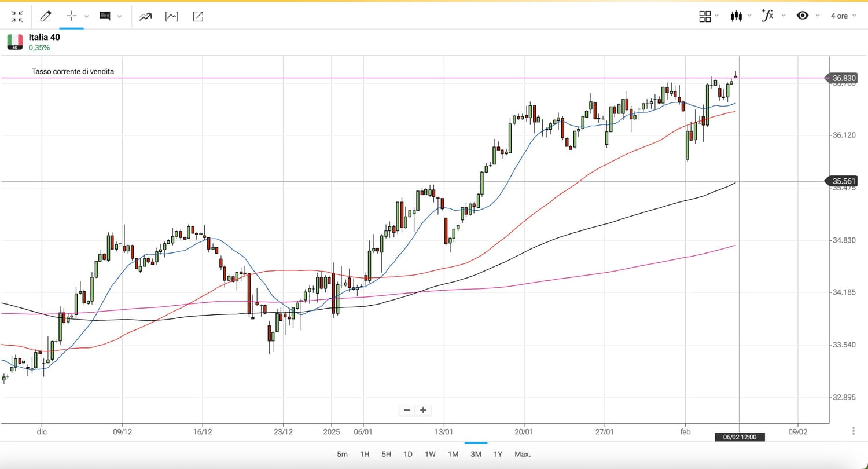Zoom out with the minus button
The width and height of the screenshot is (868, 469).
(x=407, y=410)
